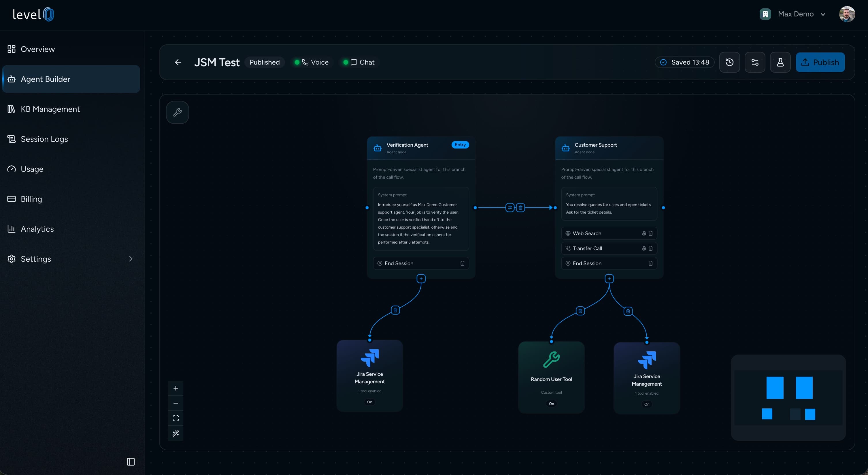The height and width of the screenshot is (475, 868).
Task: Delete the Web Search tool
Action: [651, 233]
